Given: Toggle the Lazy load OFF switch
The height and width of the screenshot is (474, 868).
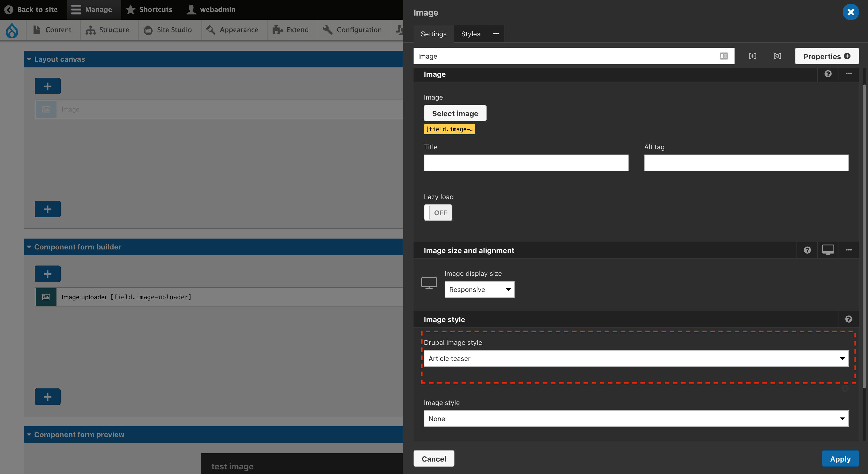Looking at the screenshot, I should (x=438, y=212).
